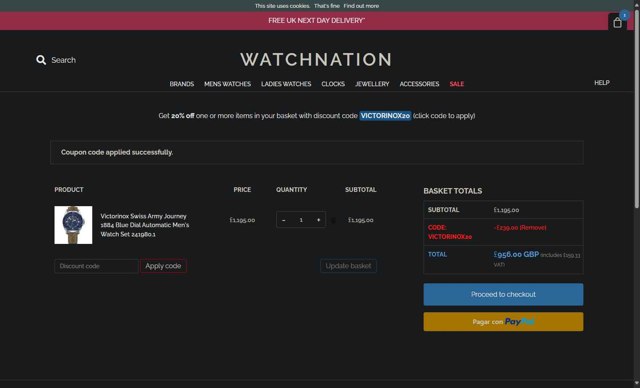Decrease quantity with the minus button
Screen dimensions: 640x388
point(284,220)
